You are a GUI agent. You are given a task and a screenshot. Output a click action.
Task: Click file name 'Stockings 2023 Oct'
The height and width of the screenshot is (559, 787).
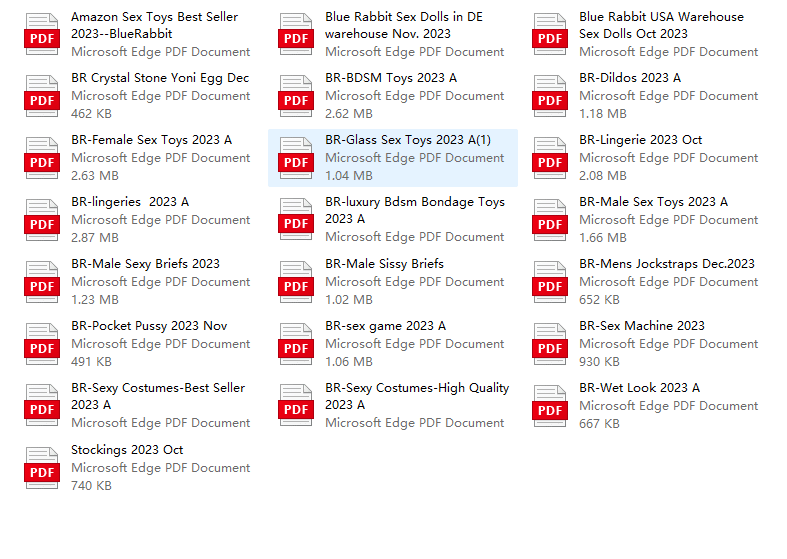click(127, 450)
